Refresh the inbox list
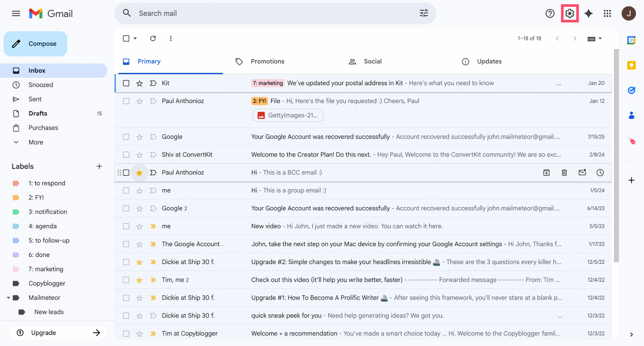The image size is (644, 346). point(153,38)
